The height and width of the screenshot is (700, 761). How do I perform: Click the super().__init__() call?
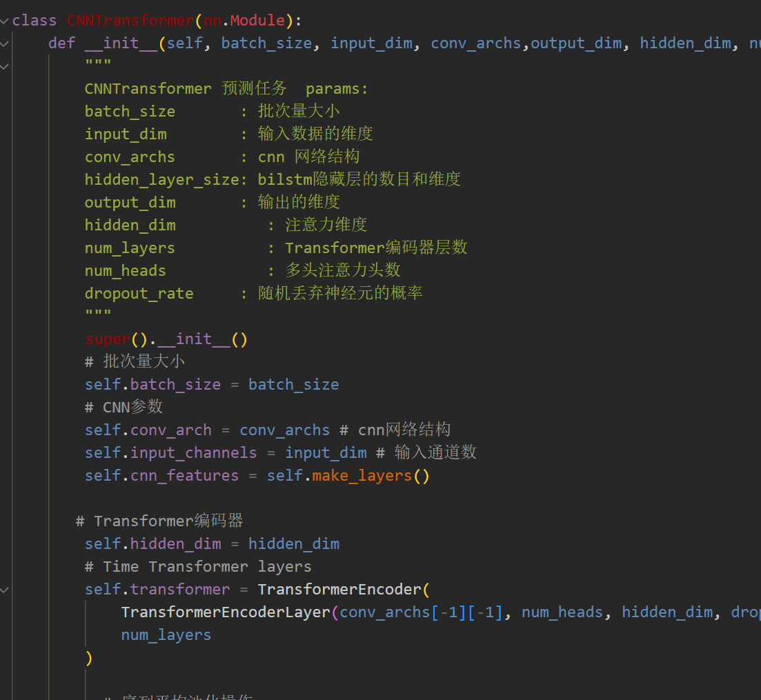click(166, 339)
